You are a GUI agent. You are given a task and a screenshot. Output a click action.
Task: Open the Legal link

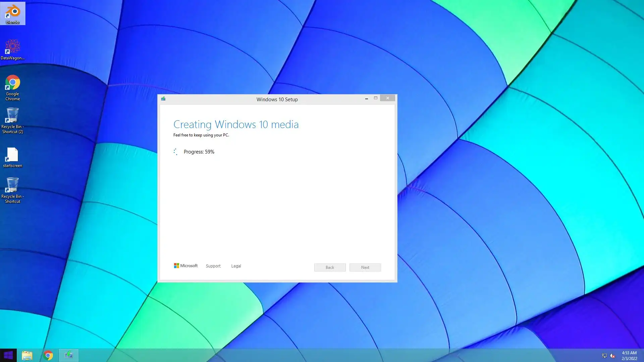pos(236,266)
